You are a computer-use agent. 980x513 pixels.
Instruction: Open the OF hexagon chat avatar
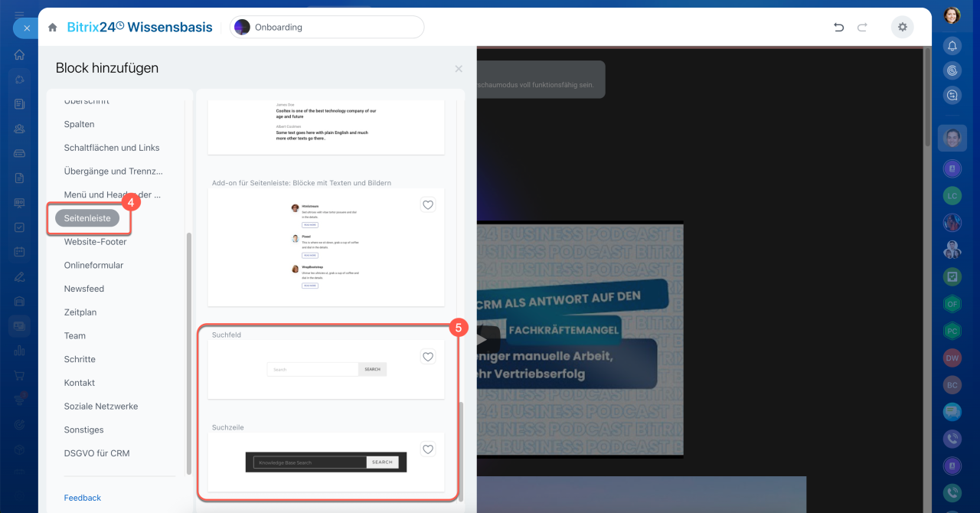952,304
